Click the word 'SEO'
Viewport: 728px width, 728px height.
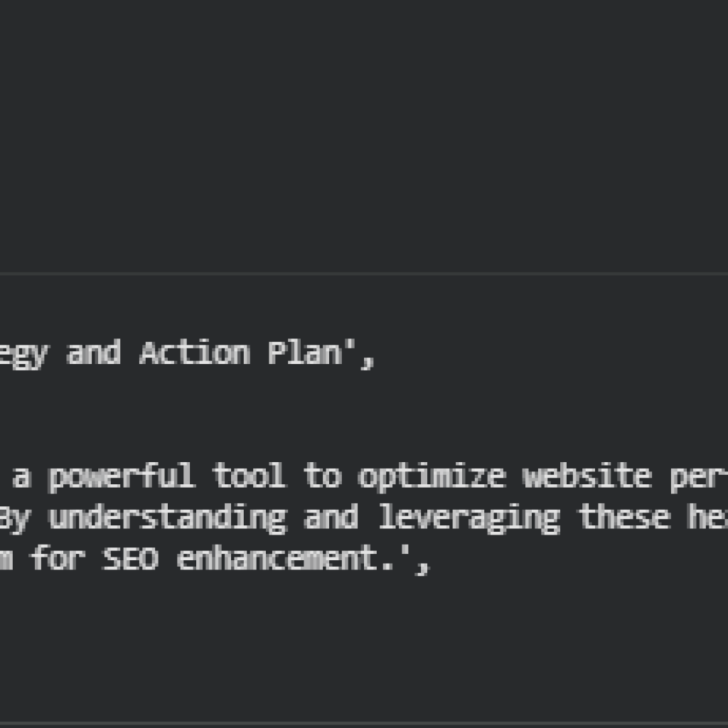130,560
